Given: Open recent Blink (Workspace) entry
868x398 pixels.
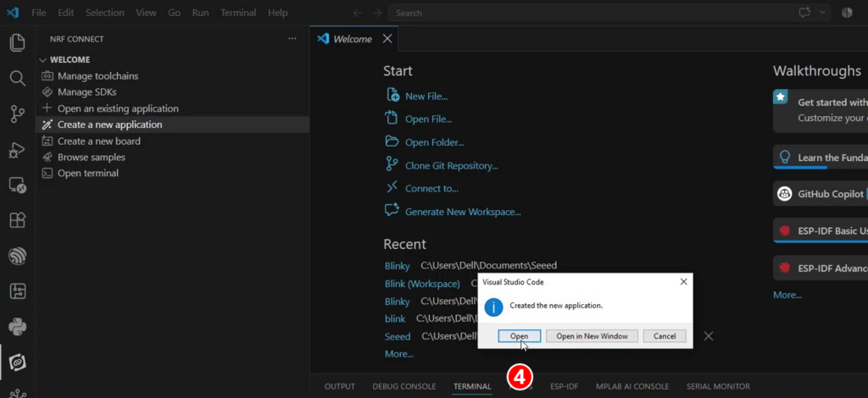Looking at the screenshot, I should (x=422, y=284).
